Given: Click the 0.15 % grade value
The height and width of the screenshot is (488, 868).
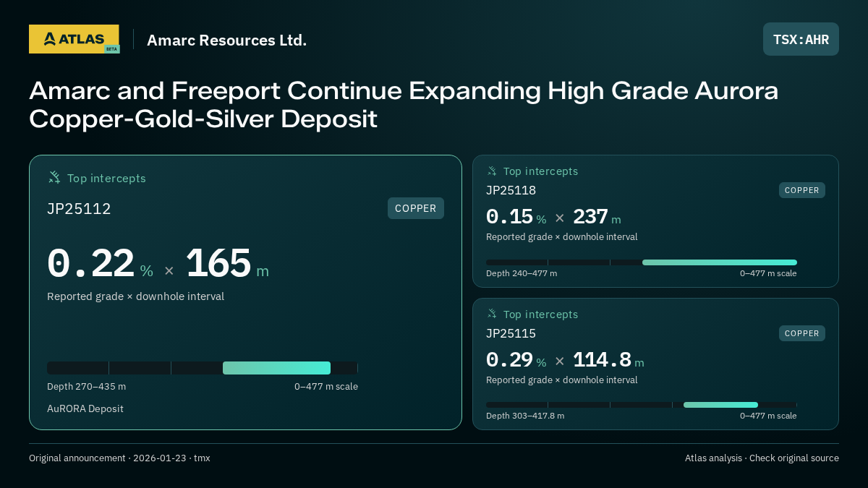Looking at the screenshot, I should coord(516,217).
